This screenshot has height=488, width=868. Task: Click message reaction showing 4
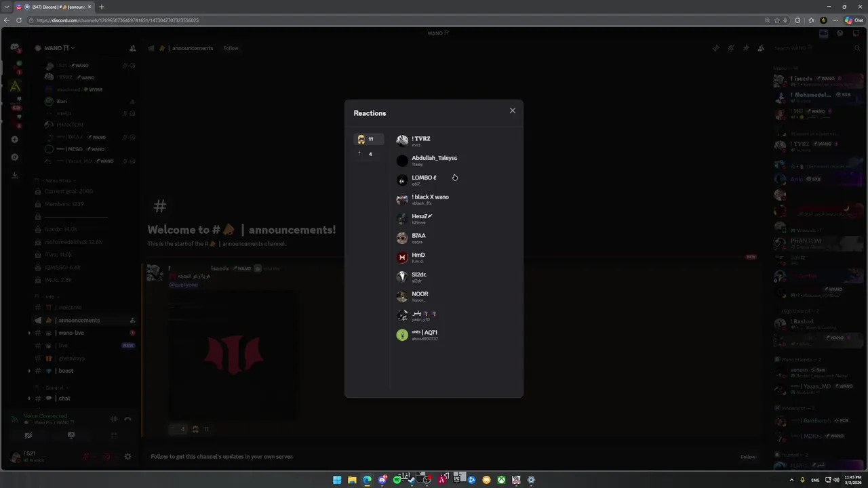178,429
